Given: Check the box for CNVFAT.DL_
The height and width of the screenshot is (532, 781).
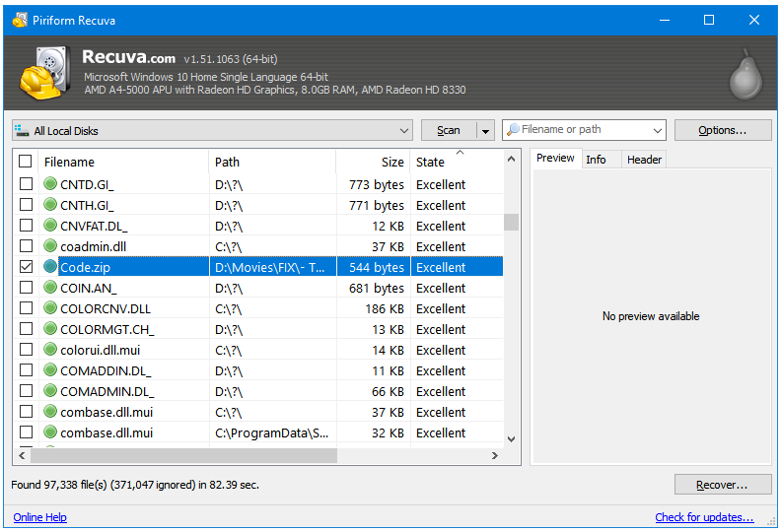Looking at the screenshot, I should click(x=26, y=225).
